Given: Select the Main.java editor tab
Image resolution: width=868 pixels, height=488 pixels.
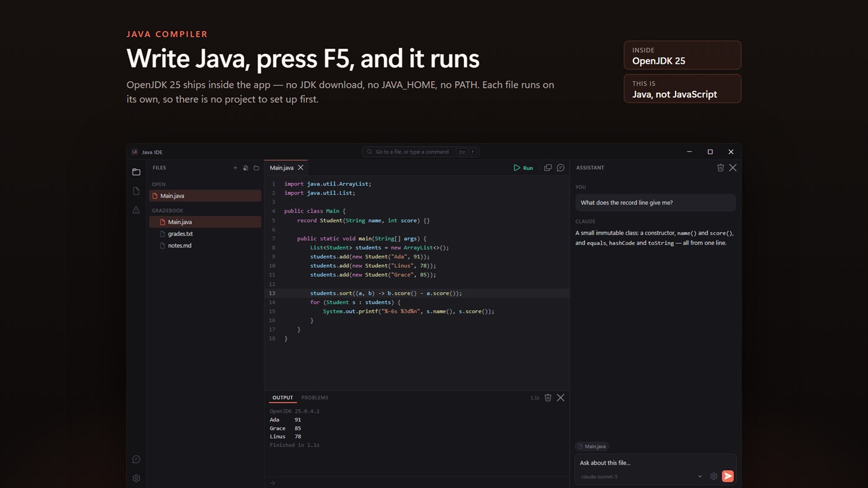Looking at the screenshot, I should pyautogui.click(x=287, y=168).
